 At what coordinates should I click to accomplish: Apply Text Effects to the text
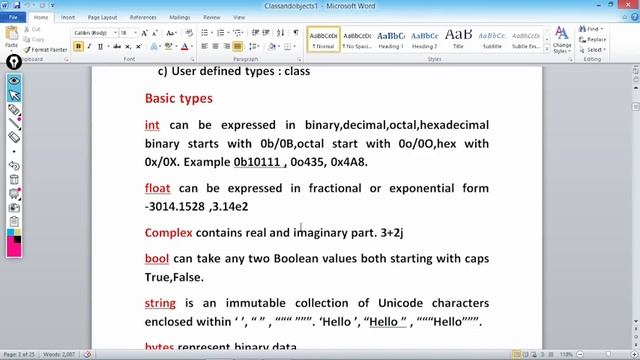click(x=154, y=47)
